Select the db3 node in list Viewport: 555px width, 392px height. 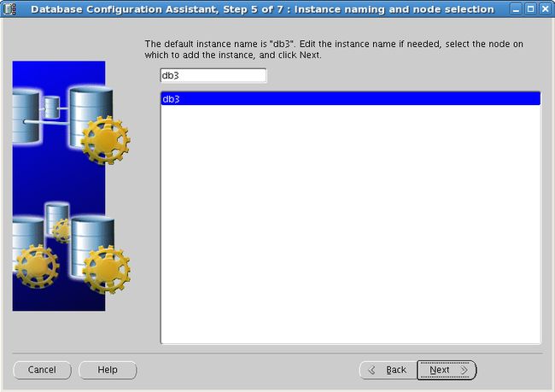click(x=350, y=99)
